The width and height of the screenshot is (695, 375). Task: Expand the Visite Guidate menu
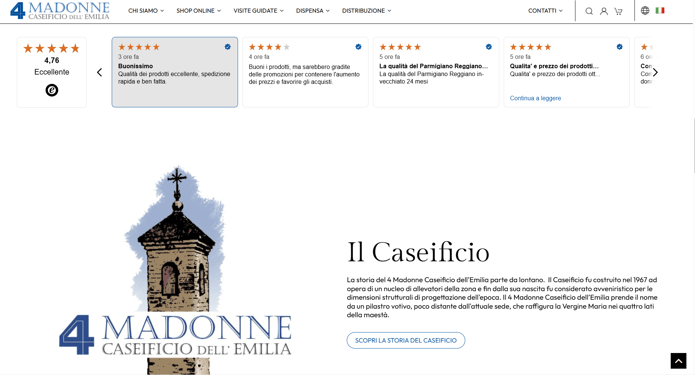pyautogui.click(x=258, y=11)
